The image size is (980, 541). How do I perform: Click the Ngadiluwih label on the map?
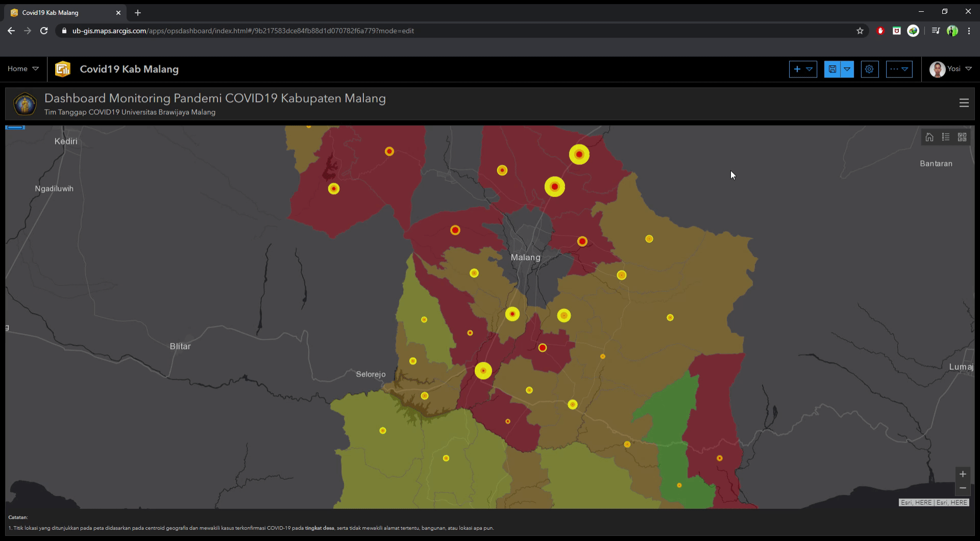click(x=54, y=189)
